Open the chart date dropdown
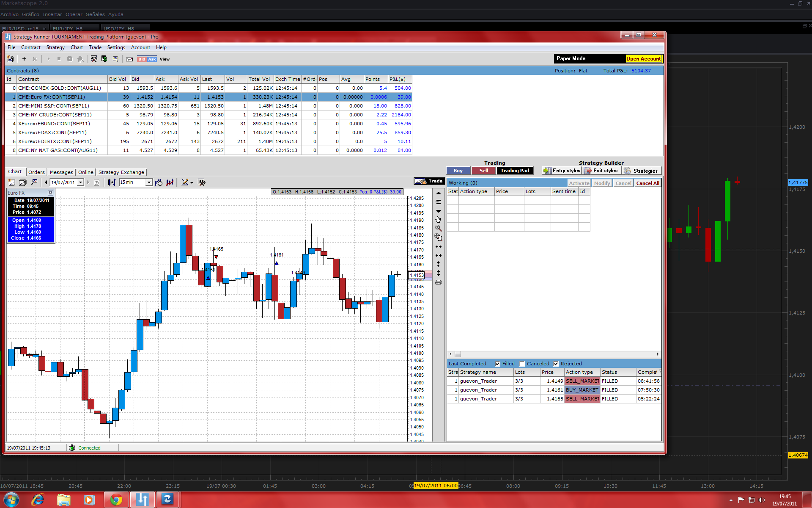Viewport: 812px width, 508px height. coord(80,182)
